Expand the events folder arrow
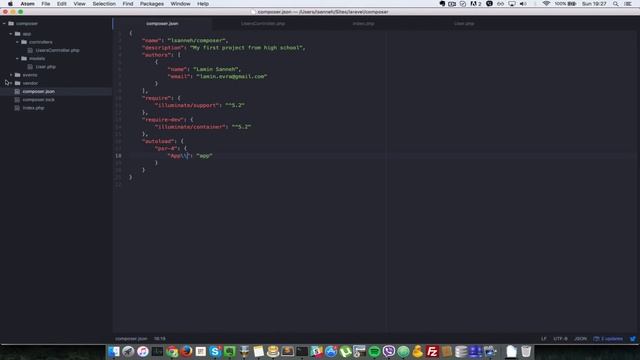Screen dimensions: 640x360 (11, 75)
